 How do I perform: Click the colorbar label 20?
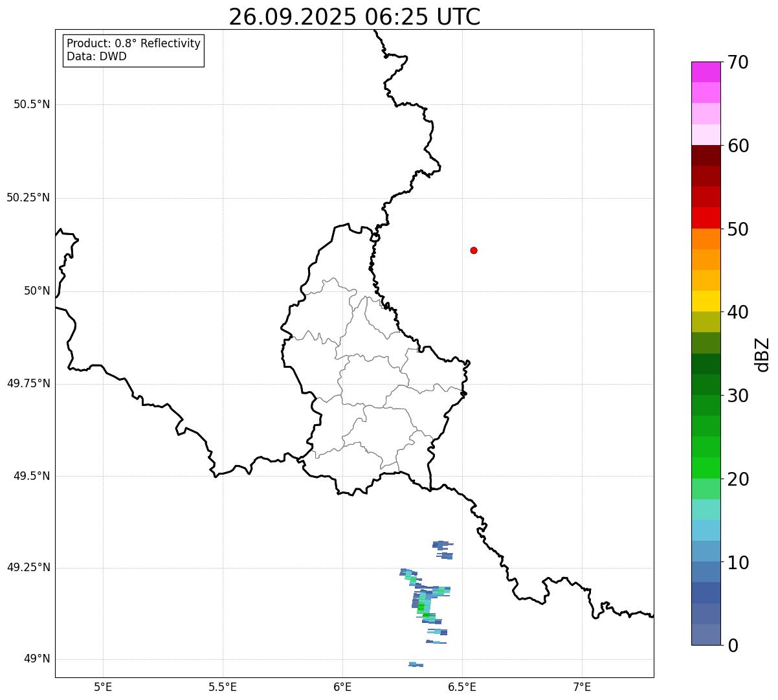tap(738, 479)
